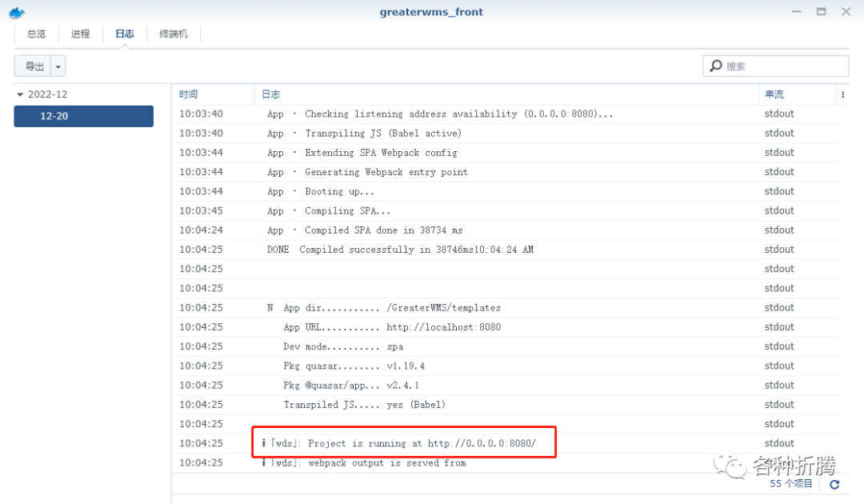Select the Booting up... log row
The image size is (864, 504).
(x=506, y=191)
